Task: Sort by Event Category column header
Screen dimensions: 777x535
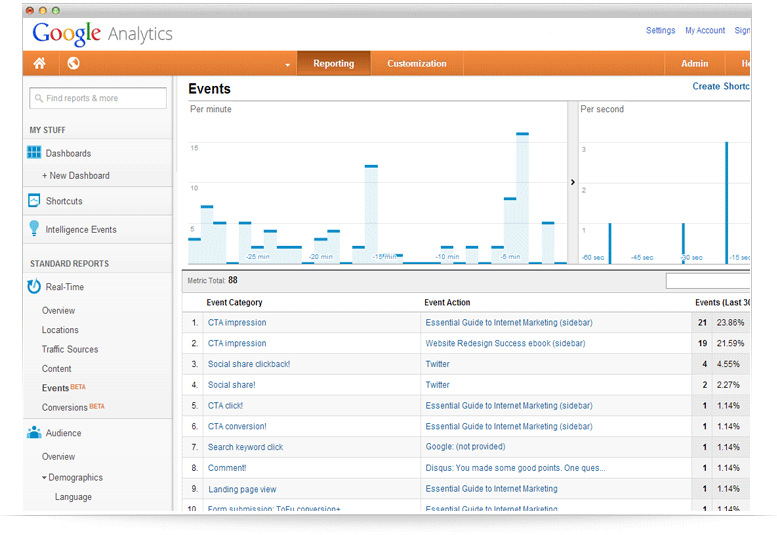Action: [x=234, y=302]
